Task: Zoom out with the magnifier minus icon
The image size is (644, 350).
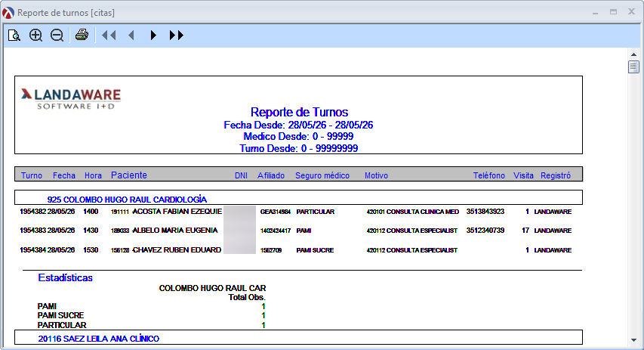Action: 57,36
